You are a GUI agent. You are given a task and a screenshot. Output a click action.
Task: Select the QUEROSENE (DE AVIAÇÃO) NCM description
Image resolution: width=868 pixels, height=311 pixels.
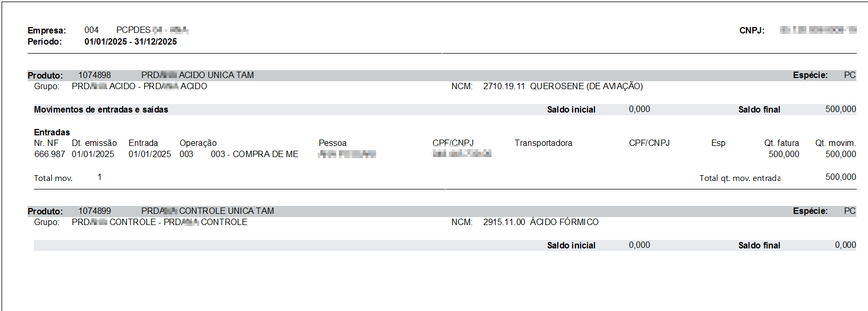tap(586, 86)
